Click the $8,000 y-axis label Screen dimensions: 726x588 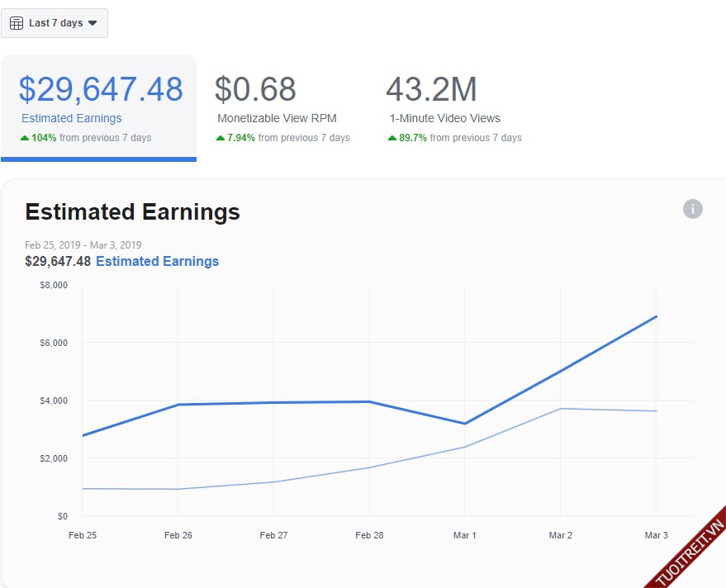pos(55,285)
